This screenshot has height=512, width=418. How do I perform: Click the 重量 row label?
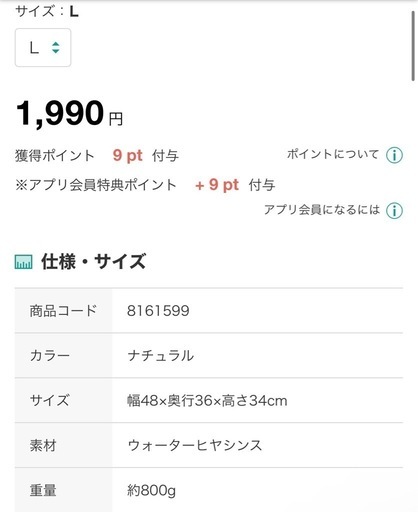point(43,490)
